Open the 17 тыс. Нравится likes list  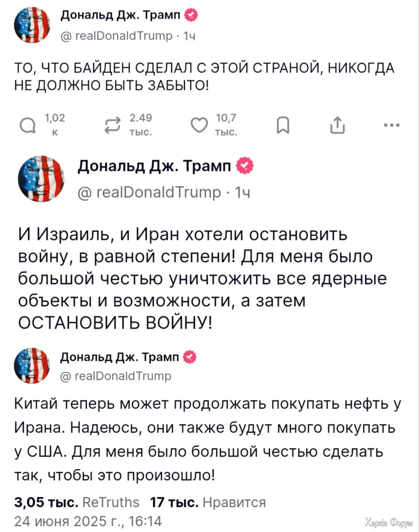coord(208,502)
